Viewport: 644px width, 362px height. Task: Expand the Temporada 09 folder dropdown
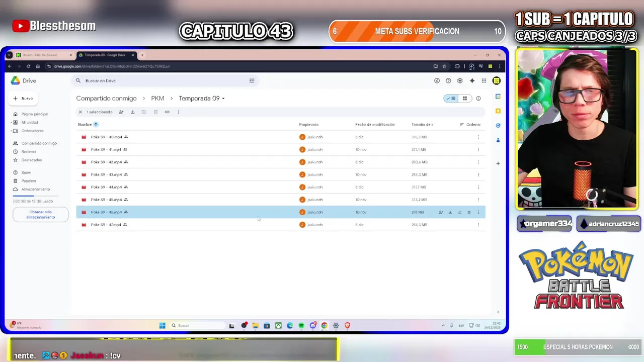(223, 99)
